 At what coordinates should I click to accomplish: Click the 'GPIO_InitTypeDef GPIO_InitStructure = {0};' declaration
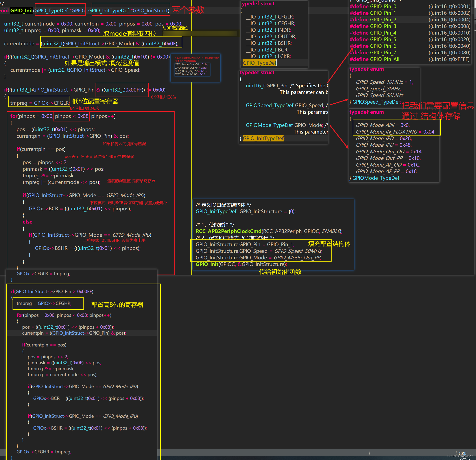pyautogui.click(x=246, y=211)
